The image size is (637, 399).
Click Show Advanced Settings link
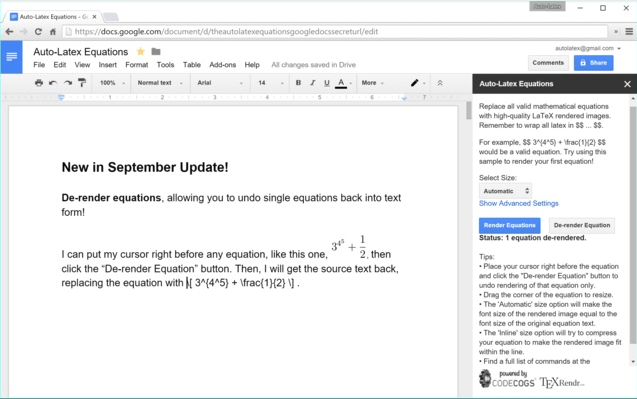(x=518, y=203)
